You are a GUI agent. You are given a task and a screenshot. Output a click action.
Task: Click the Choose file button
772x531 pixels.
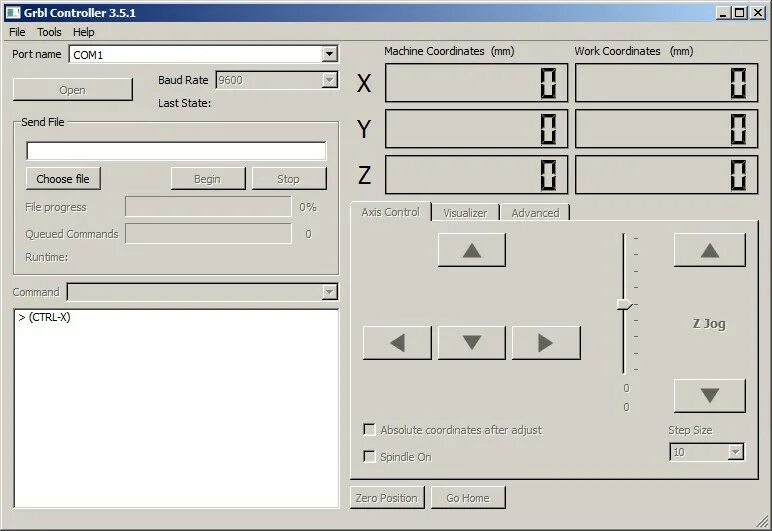click(63, 179)
